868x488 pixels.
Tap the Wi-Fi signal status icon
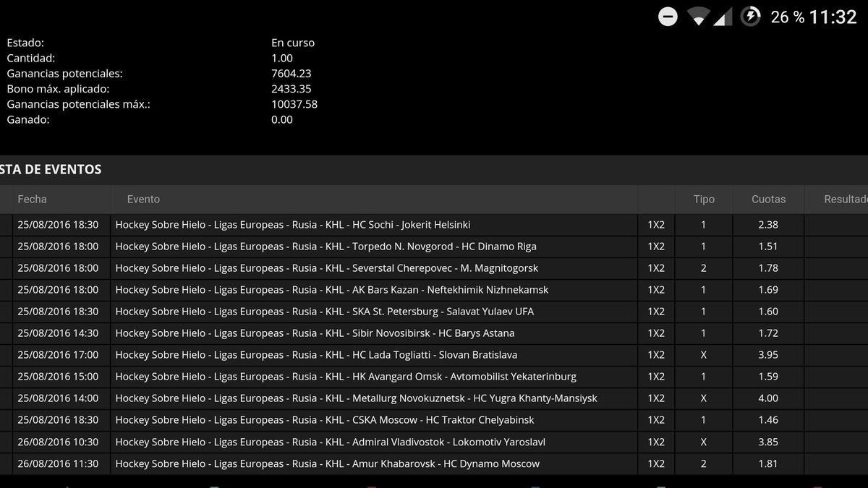[698, 17]
